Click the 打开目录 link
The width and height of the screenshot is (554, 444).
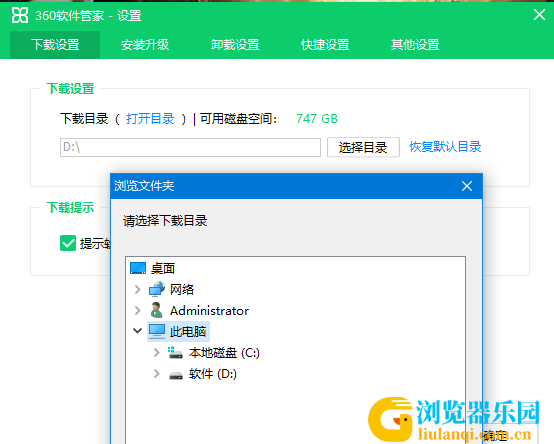point(150,119)
